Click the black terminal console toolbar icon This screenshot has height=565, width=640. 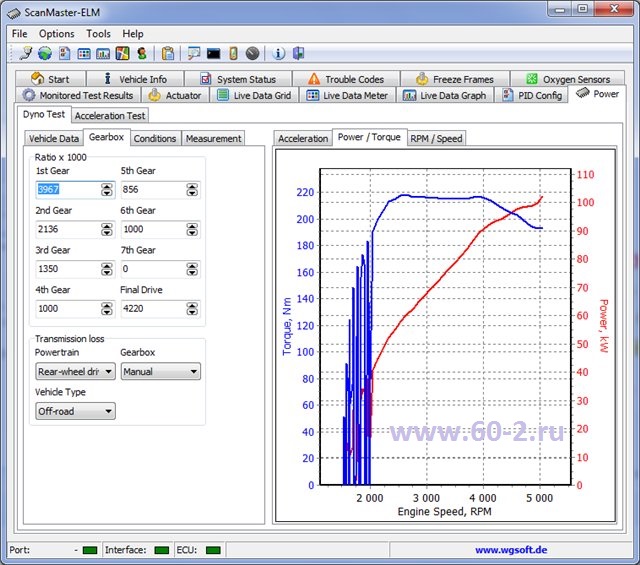pos(213,53)
